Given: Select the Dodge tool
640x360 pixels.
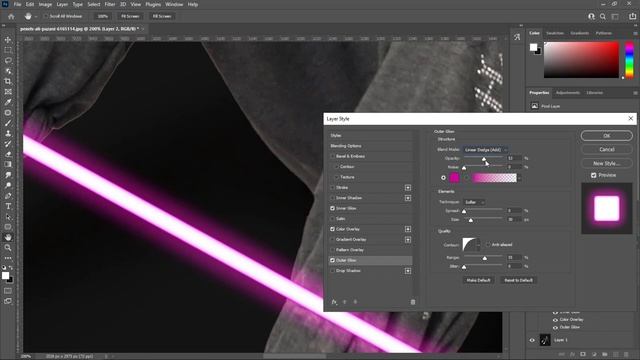Looking at the screenshot, I should [8, 185].
